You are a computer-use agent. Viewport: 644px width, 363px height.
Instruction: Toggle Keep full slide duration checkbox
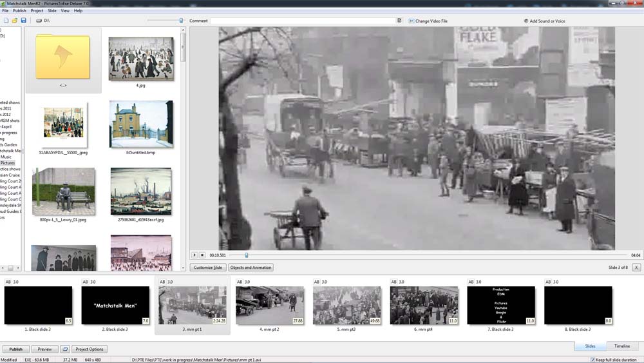coord(592,360)
